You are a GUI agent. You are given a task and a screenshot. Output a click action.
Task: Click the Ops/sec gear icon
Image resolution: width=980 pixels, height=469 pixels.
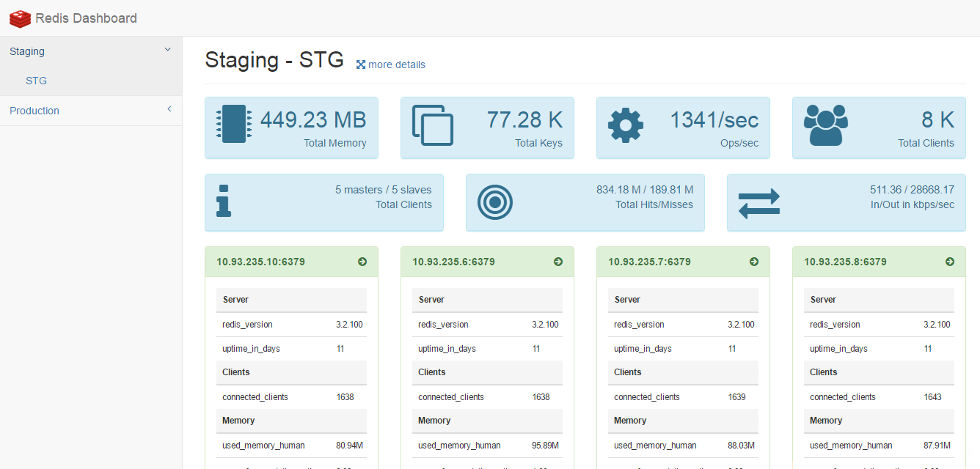pos(626,125)
